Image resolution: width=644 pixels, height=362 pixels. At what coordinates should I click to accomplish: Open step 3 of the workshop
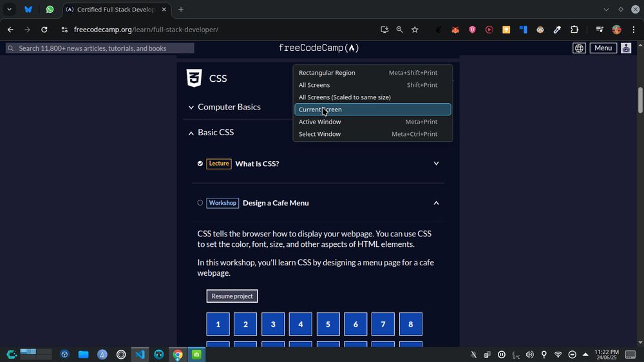click(x=273, y=324)
